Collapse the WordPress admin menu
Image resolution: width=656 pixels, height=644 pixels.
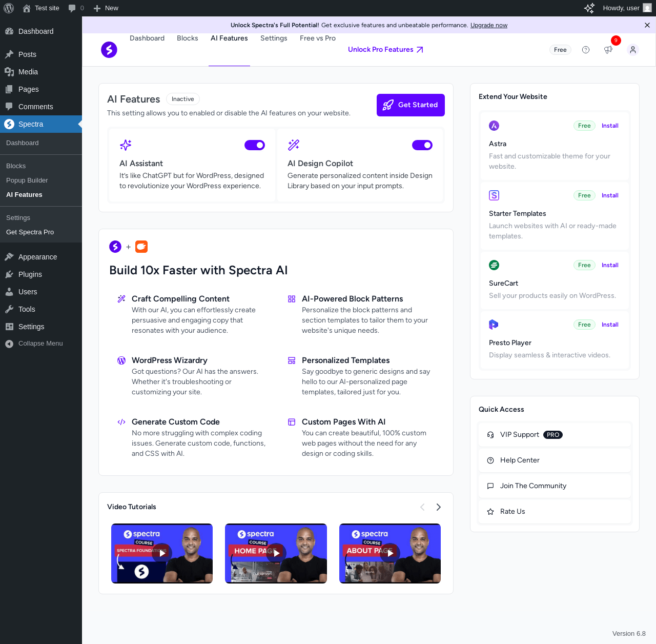[x=41, y=344]
